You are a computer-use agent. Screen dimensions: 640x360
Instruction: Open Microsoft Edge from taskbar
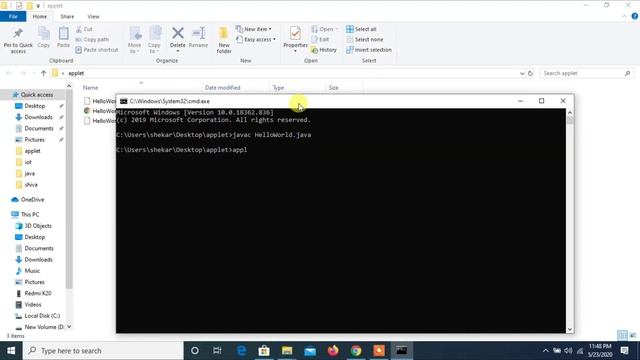point(242,351)
